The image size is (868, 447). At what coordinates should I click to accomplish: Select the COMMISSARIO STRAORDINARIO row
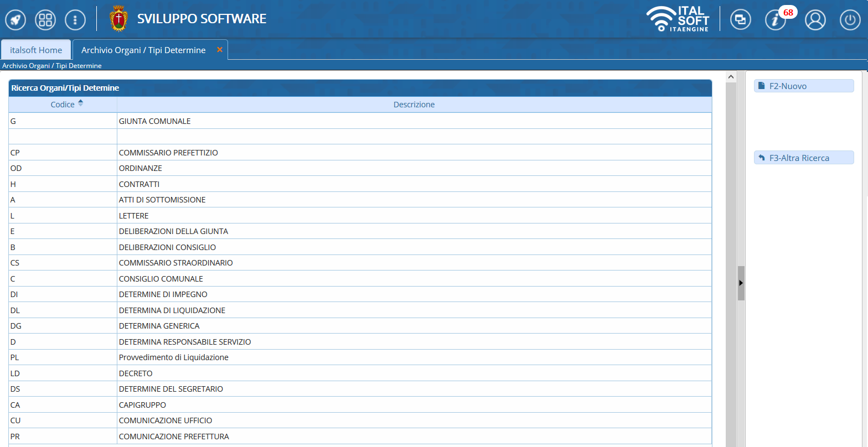tap(175, 263)
